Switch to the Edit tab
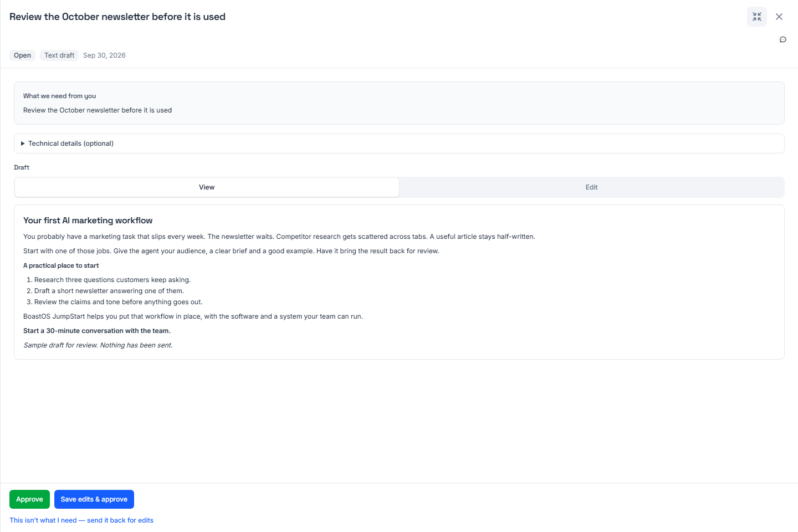 [591, 187]
